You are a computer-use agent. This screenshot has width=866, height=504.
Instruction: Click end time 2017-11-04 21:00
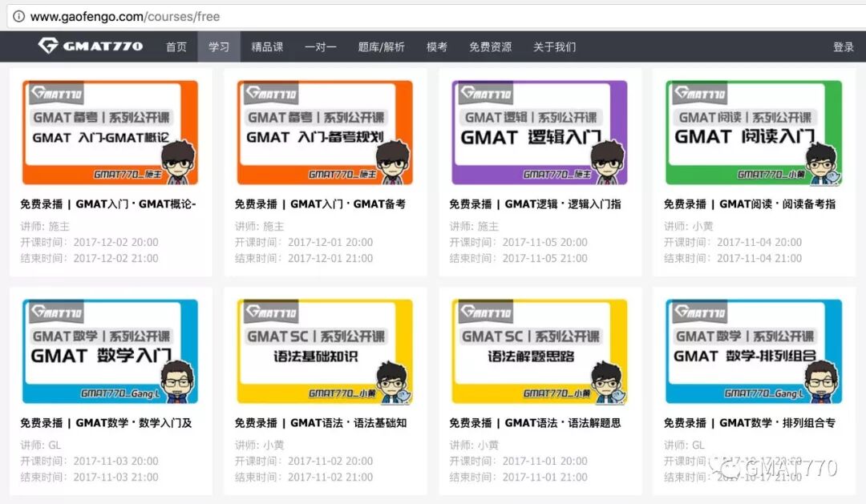(x=759, y=258)
